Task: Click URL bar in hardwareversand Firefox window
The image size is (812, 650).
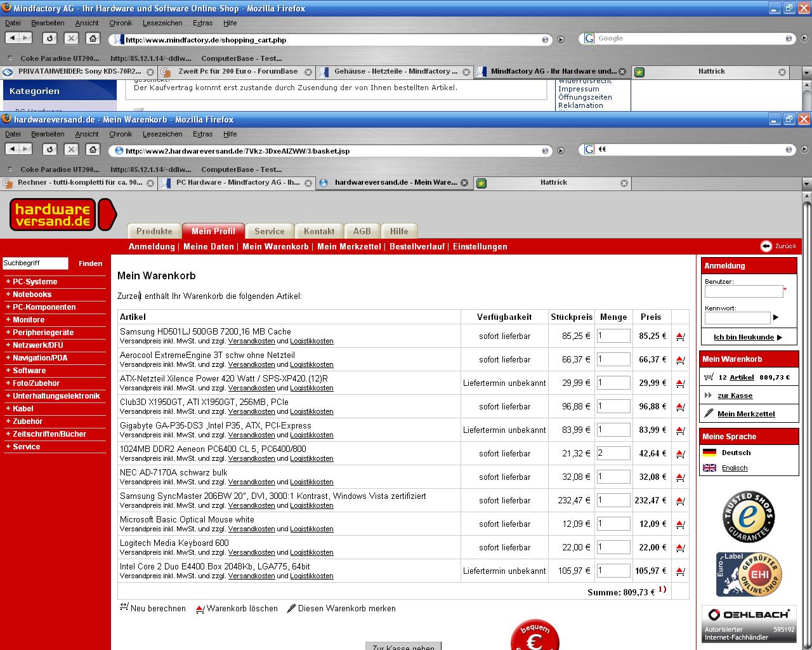Action: 330,151
